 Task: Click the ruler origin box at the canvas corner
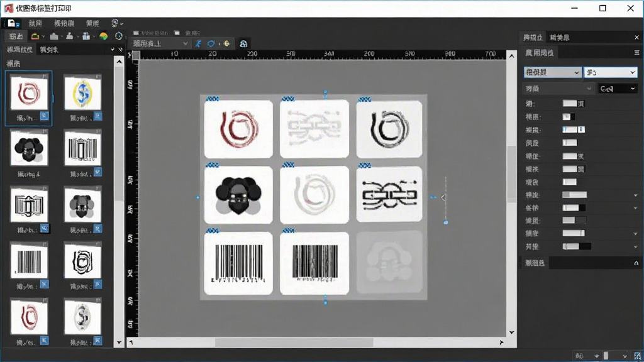[136, 55]
